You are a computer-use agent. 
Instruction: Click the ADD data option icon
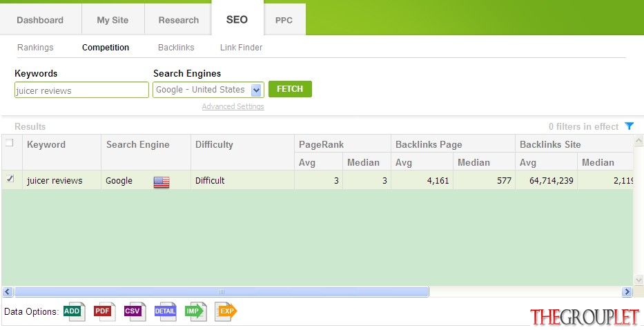75,311
